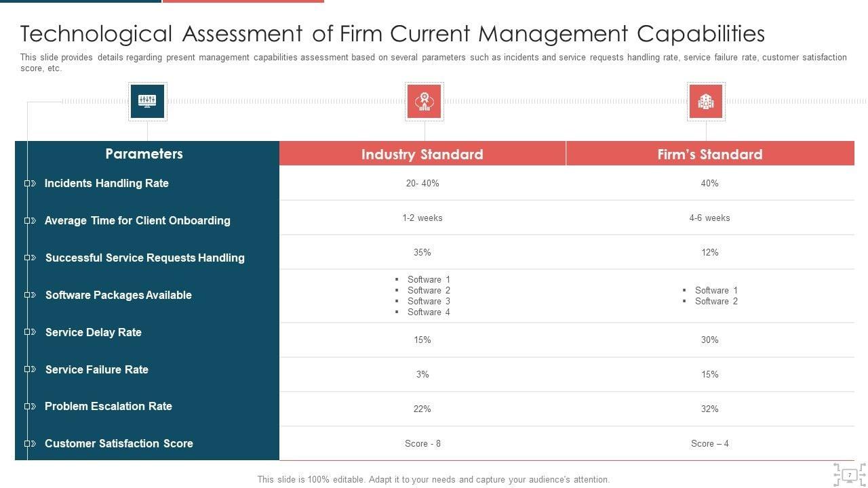Select the '100% editable' footer text
This screenshot has height=488, width=868.
pyautogui.click(x=433, y=479)
